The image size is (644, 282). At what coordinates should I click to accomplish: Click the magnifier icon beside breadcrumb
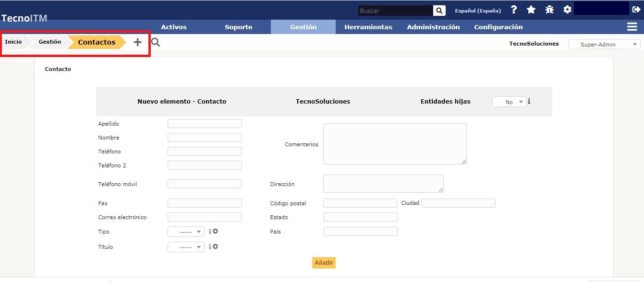click(156, 42)
